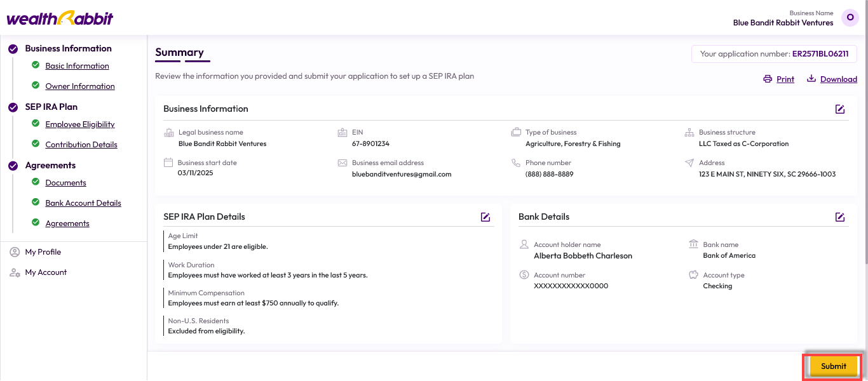Click email bluebanditventures@gmail.com
Viewport: 868px width, 381px height.
click(x=402, y=174)
